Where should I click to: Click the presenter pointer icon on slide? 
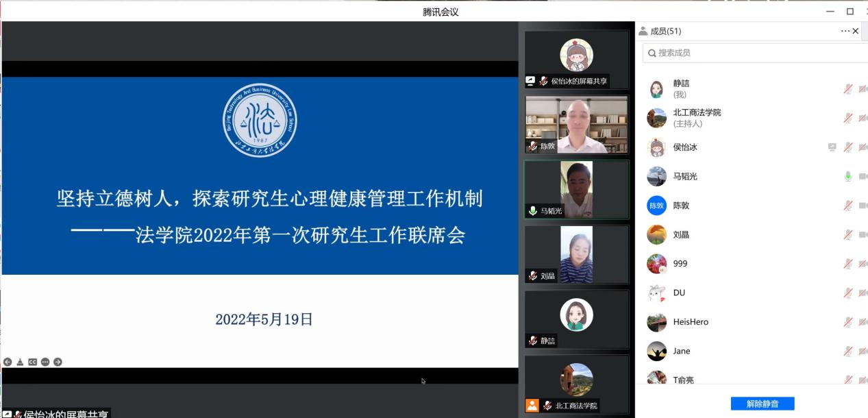[x=20, y=362]
